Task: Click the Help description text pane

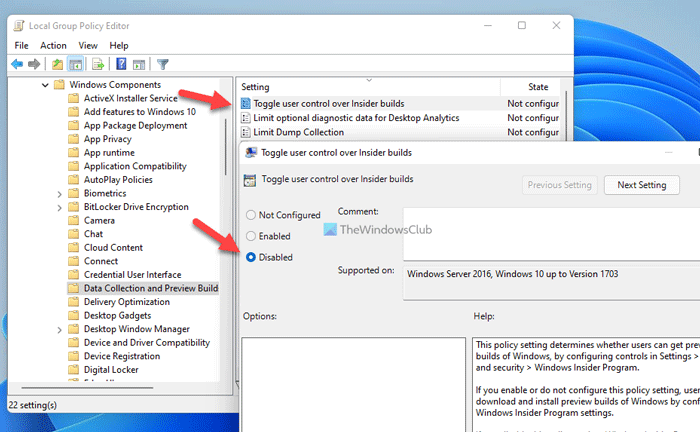Action: click(x=586, y=385)
